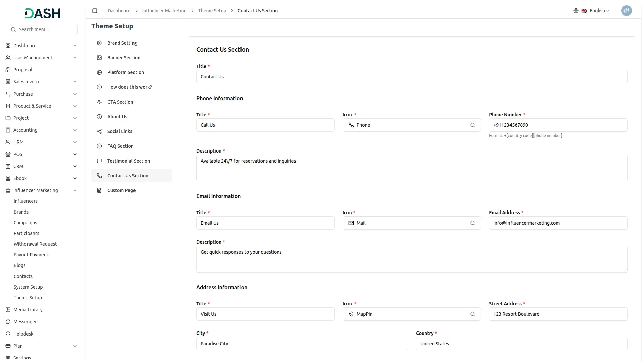Click the Search menu input box
Image resolution: width=644 pixels, height=362 pixels.
coord(46,29)
